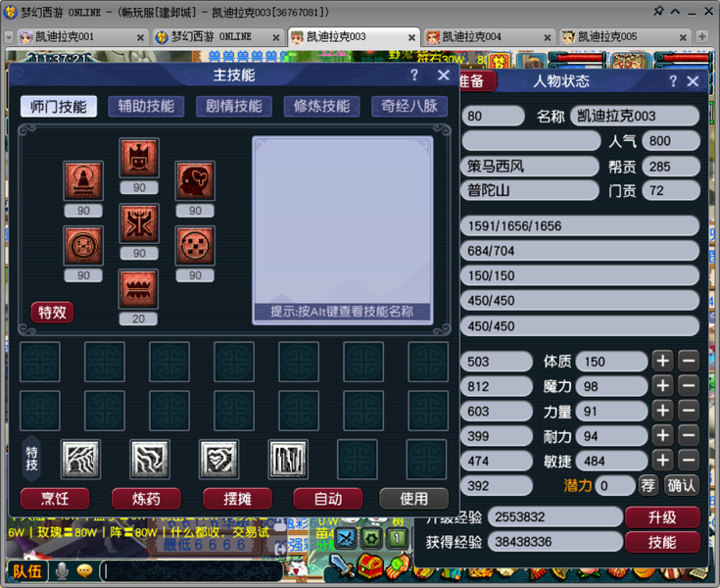Select the first special-skill icon in 特技 row
Viewport: 720px width, 588px height.
pos(80,459)
